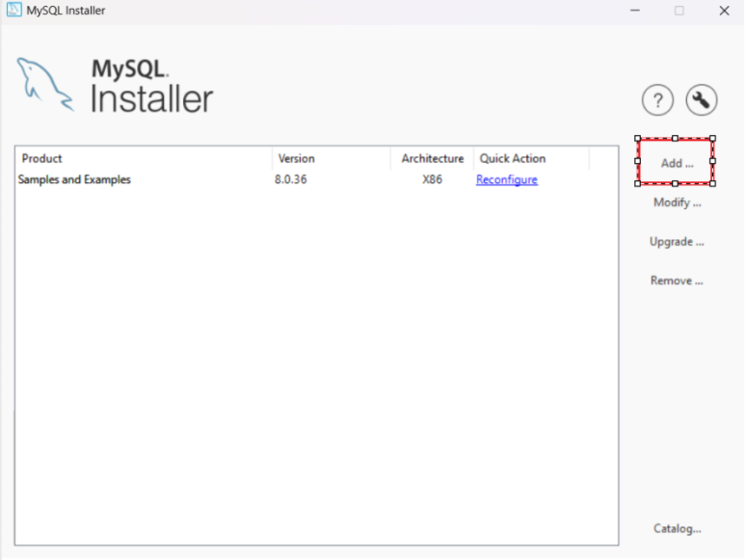The image size is (745, 560).
Task: Open the help question mark icon
Action: tap(657, 100)
